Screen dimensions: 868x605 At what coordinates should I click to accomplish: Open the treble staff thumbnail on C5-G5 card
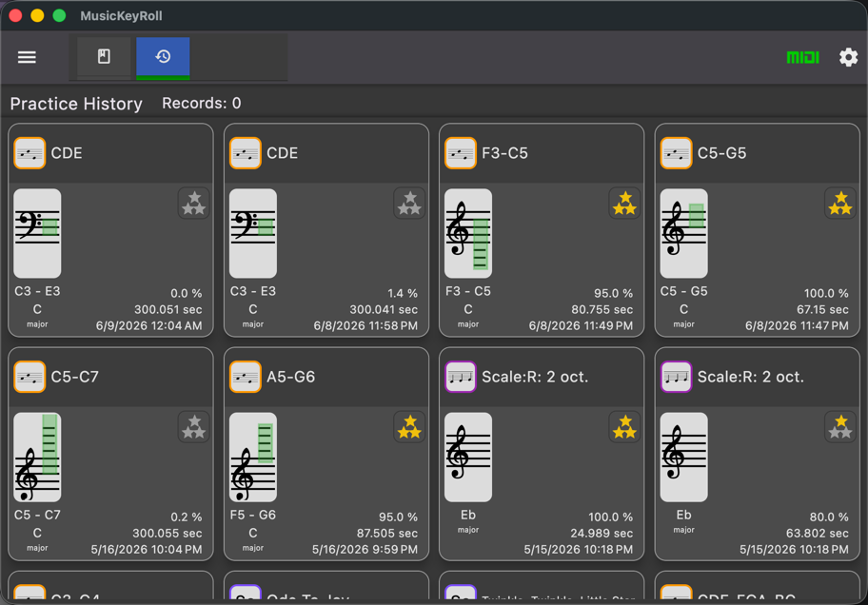click(683, 233)
